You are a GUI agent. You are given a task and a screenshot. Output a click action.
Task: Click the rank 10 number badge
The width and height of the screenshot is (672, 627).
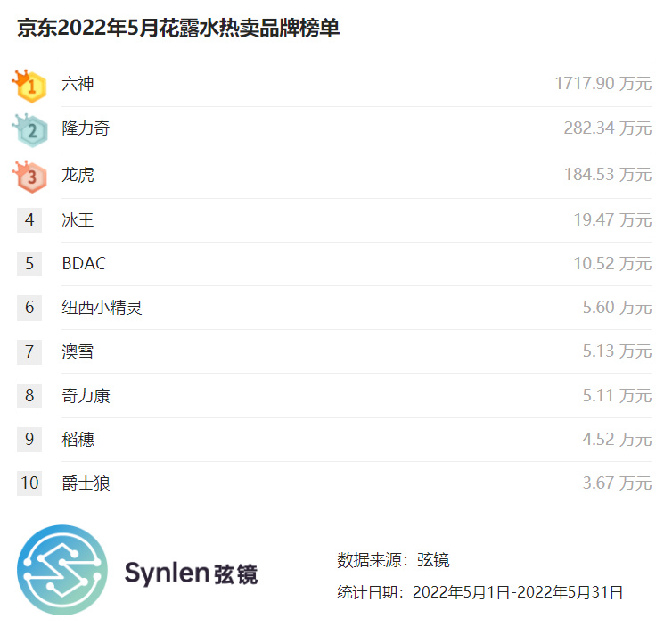coord(29,483)
